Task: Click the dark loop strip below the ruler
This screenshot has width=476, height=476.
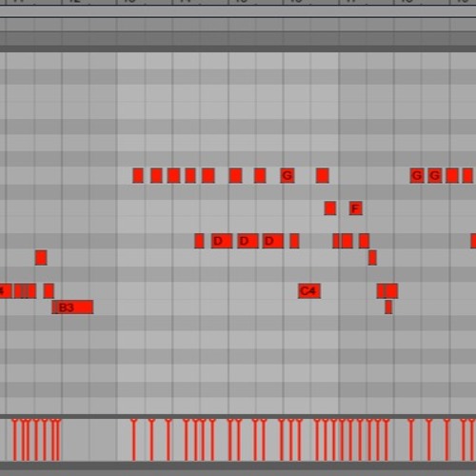Action: pos(238,38)
